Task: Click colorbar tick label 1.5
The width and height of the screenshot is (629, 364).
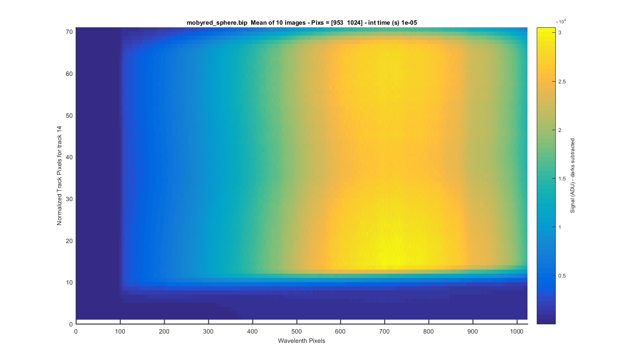Action: [x=562, y=178]
